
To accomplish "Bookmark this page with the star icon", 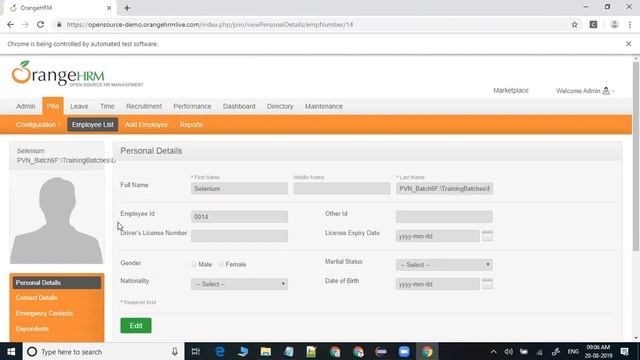I will pos(575,24).
